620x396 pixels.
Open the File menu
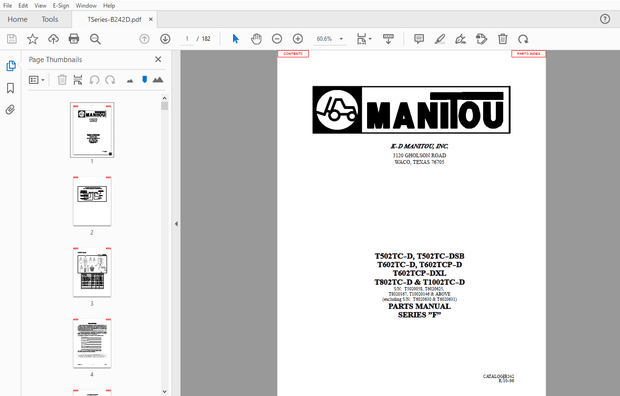point(8,6)
